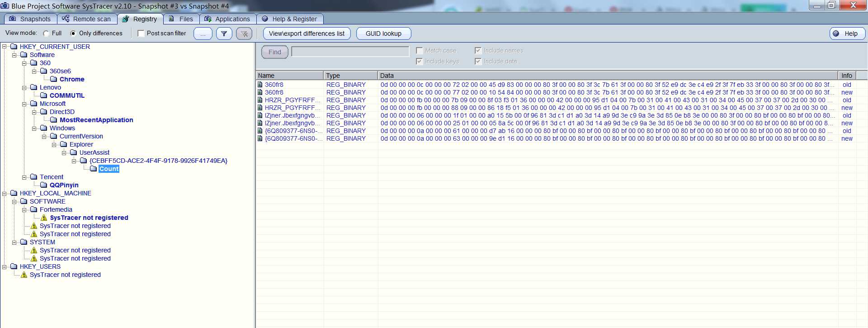Sort by the Info column header
The height and width of the screenshot is (328, 868).
point(847,76)
